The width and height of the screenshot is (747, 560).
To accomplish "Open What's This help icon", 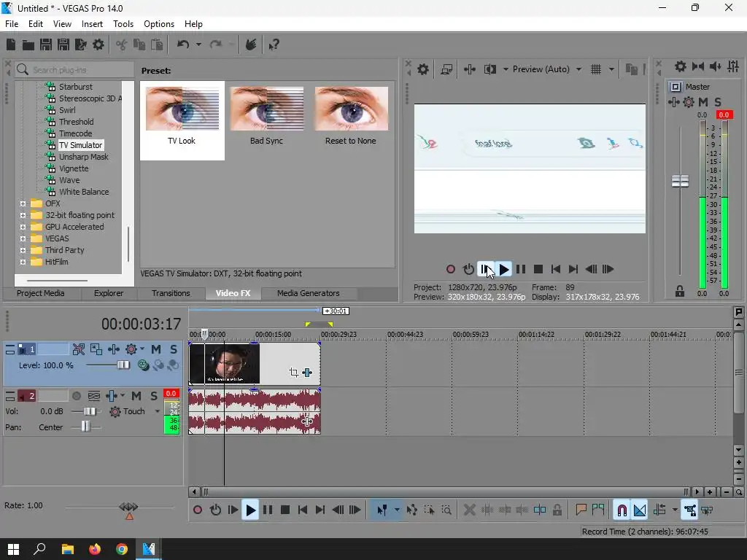I will tap(274, 45).
